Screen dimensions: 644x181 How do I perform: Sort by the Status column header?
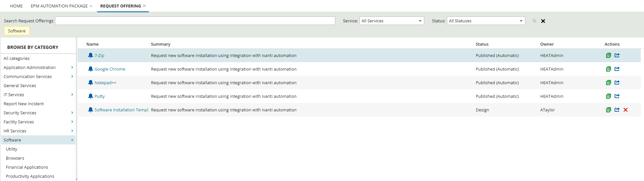(x=482, y=44)
